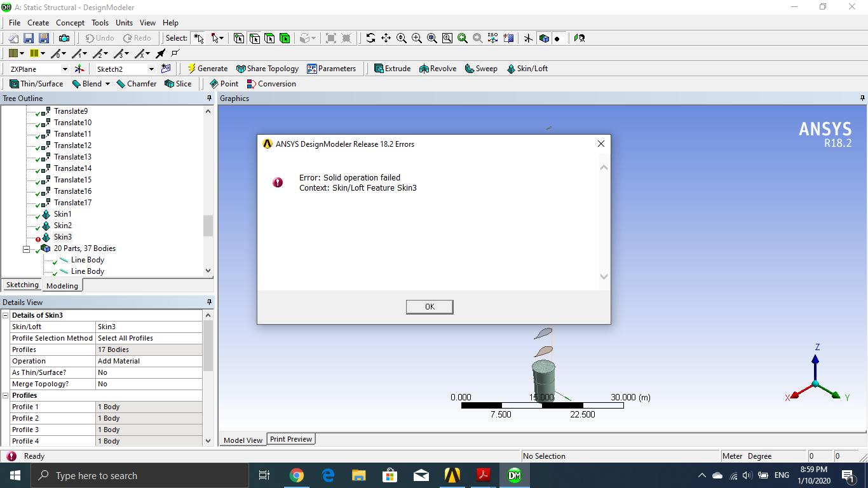
Task: Collapse the 20 Parts, 37 Bodies node
Action: pyautogui.click(x=27, y=249)
